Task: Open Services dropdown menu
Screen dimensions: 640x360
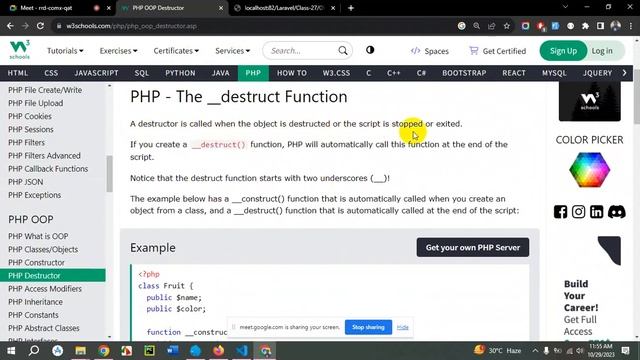Action: click(232, 51)
